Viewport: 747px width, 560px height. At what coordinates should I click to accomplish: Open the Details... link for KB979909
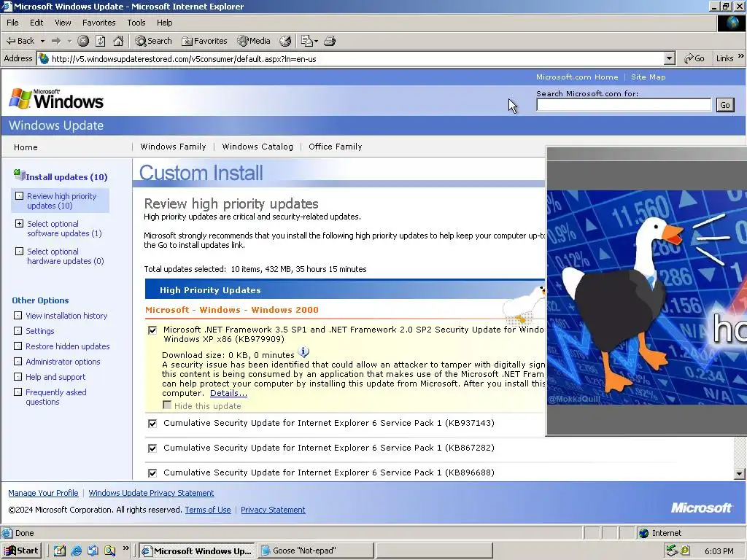(228, 393)
